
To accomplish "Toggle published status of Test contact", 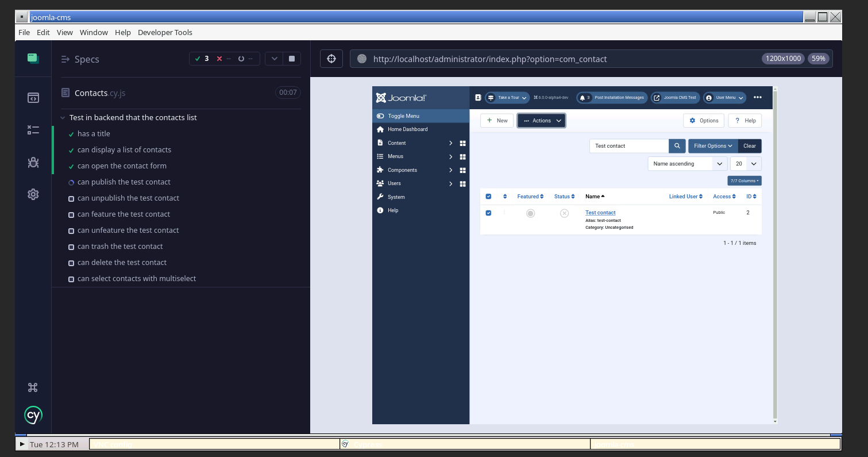I will click(x=564, y=213).
